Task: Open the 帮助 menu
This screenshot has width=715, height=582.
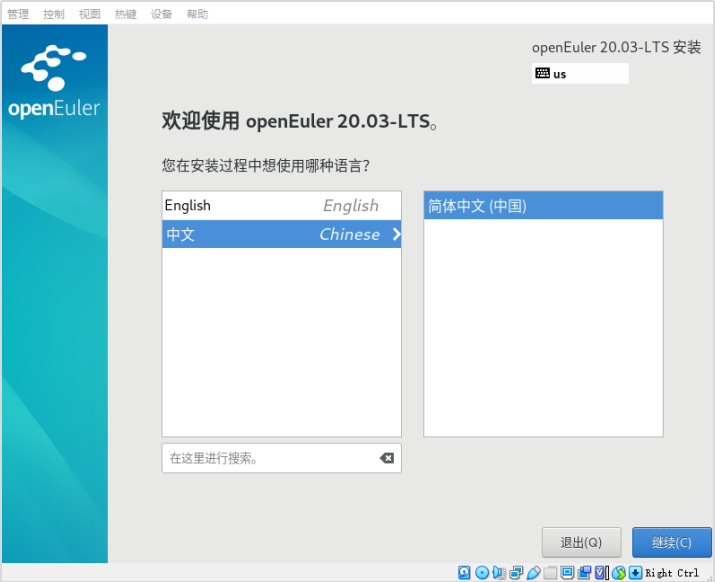Action: 197,14
